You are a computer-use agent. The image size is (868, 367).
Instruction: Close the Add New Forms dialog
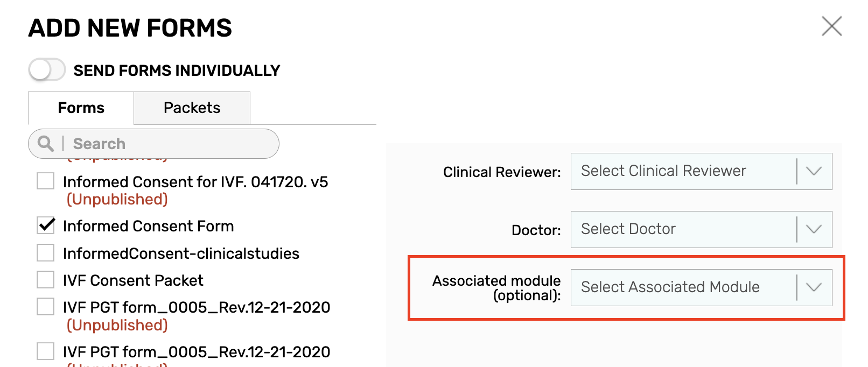pyautogui.click(x=831, y=26)
